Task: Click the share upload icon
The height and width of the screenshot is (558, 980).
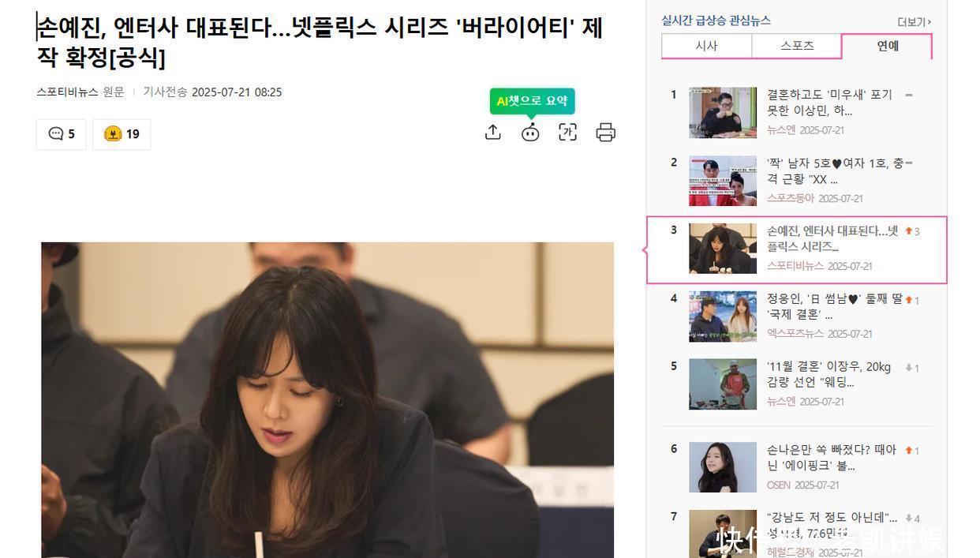Action: click(x=493, y=133)
